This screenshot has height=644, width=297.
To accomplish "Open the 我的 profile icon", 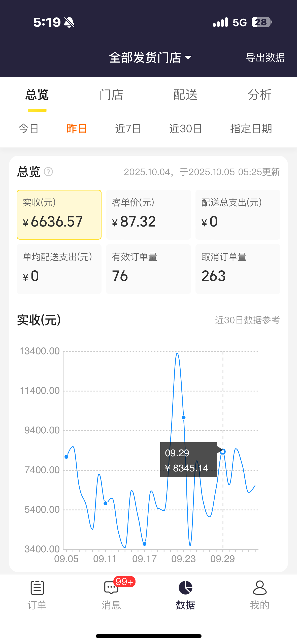I will coord(259,588).
